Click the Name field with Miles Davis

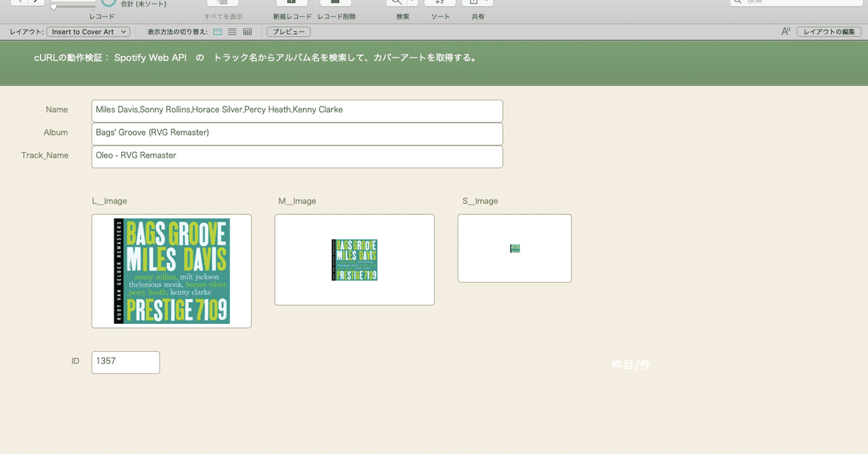click(297, 111)
